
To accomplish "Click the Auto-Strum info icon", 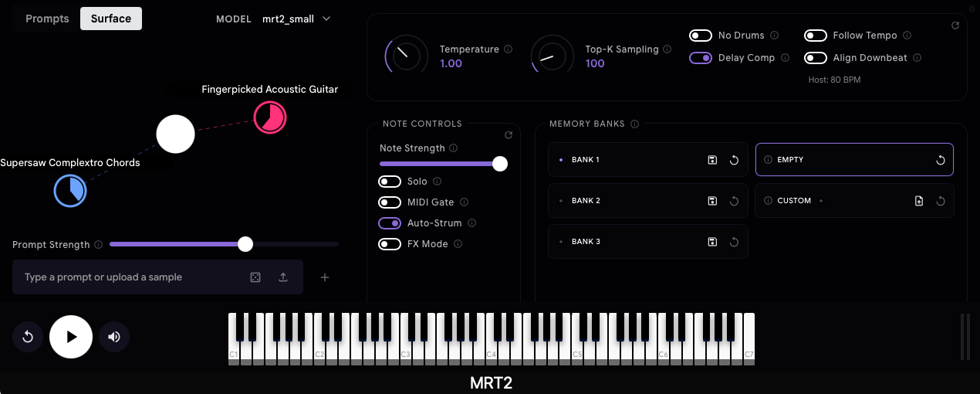I will [472, 223].
